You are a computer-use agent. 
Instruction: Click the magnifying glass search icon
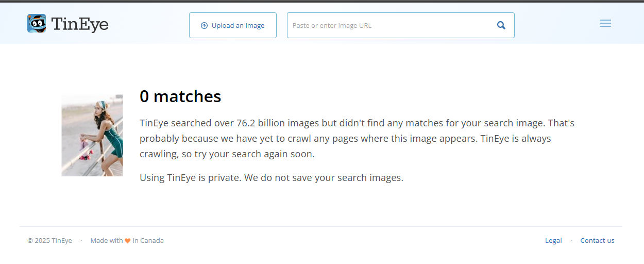[501, 25]
